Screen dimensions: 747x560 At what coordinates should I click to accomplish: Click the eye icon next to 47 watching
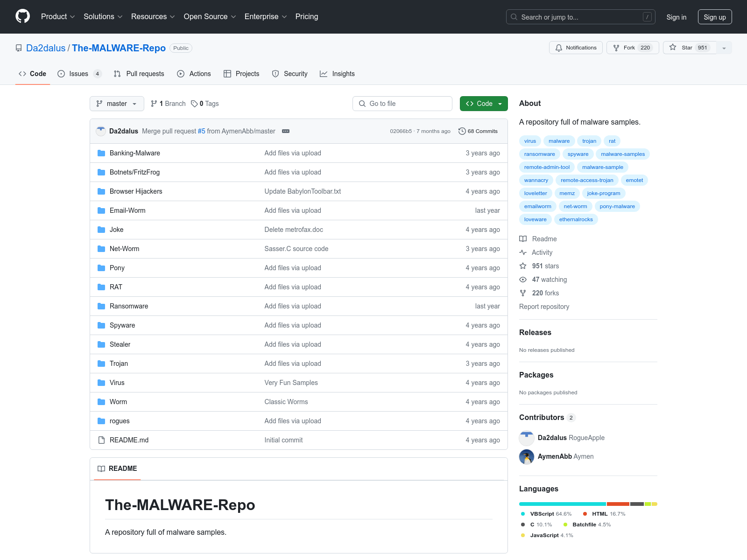tap(523, 280)
